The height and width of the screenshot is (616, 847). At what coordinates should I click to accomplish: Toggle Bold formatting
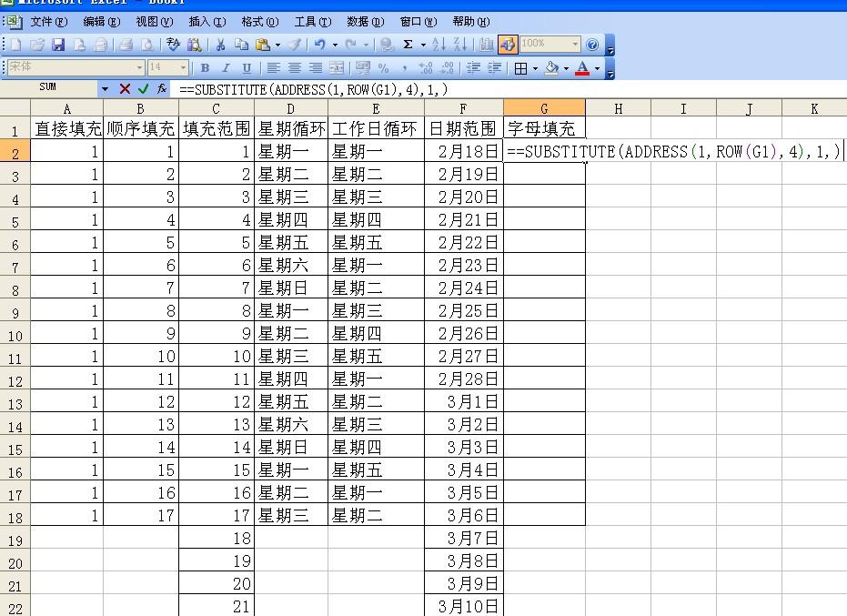pyautogui.click(x=205, y=68)
